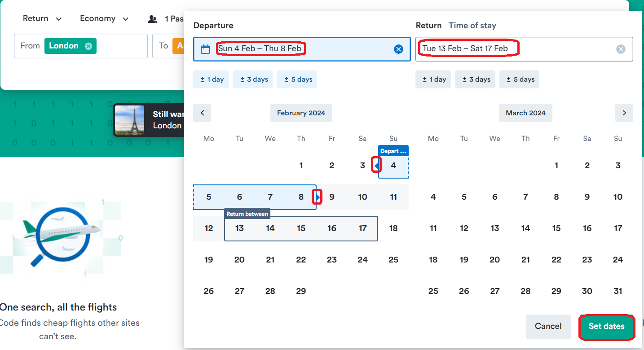Remove London from the From field
644x350 pixels.
88,46
